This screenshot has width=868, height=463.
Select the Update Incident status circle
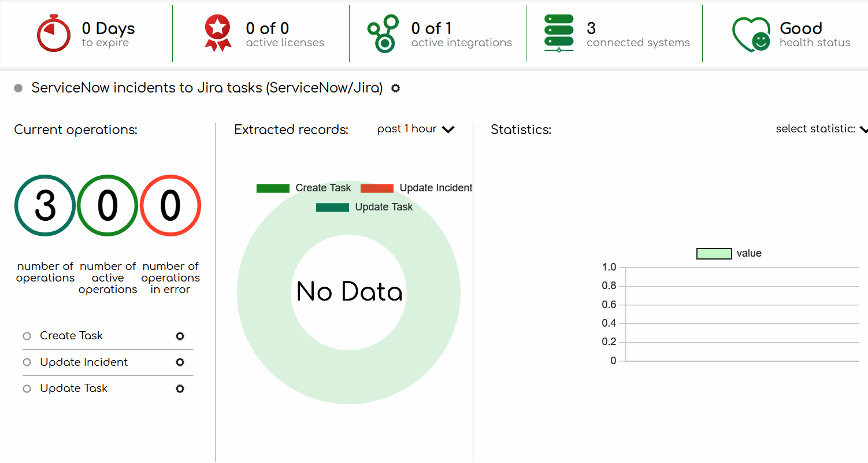tap(27, 362)
